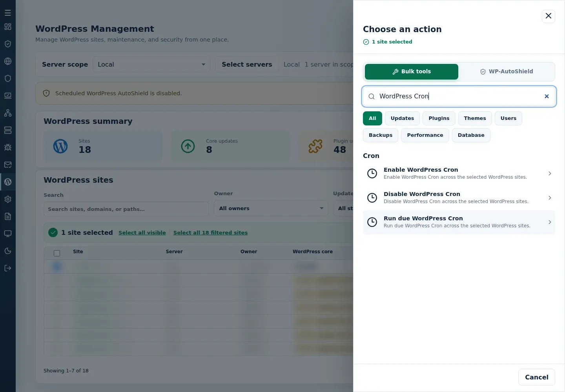This screenshot has height=392, width=565.
Task: Filter actions by Plugins
Action: [x=439, y=118]
